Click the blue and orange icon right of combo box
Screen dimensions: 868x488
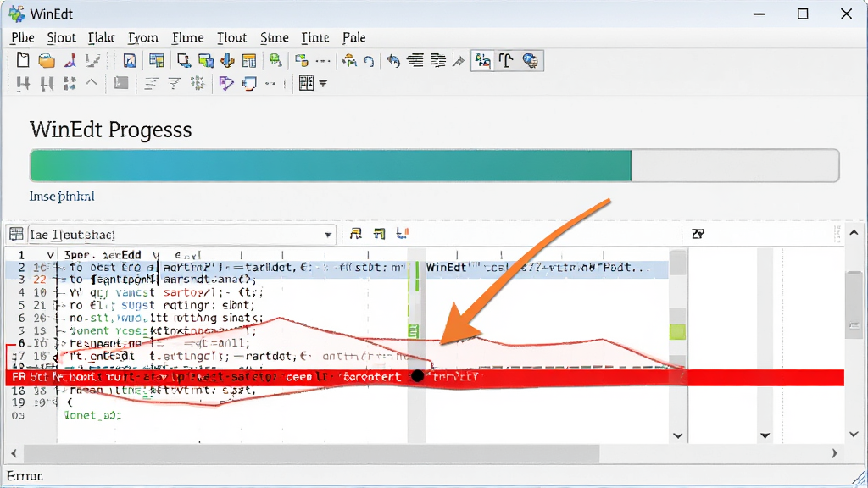click(x=403, y=234)
